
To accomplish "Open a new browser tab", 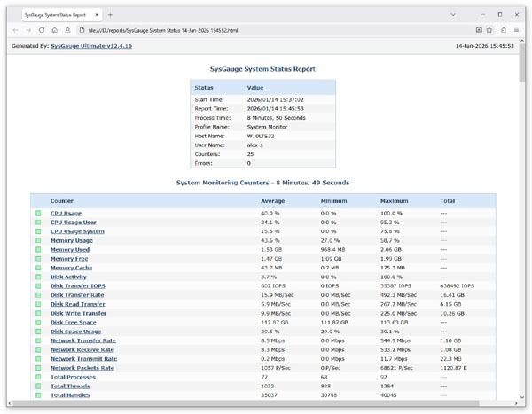I will [110, 15].
